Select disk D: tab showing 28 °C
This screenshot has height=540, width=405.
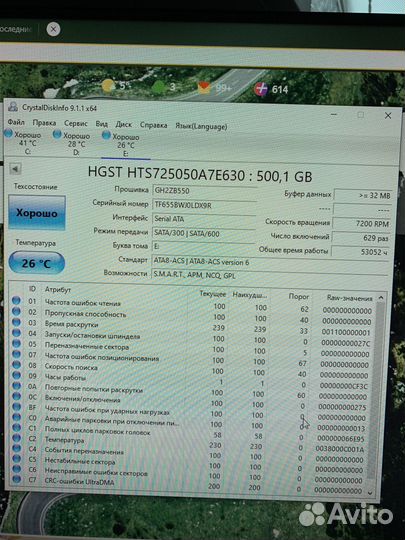72,144
